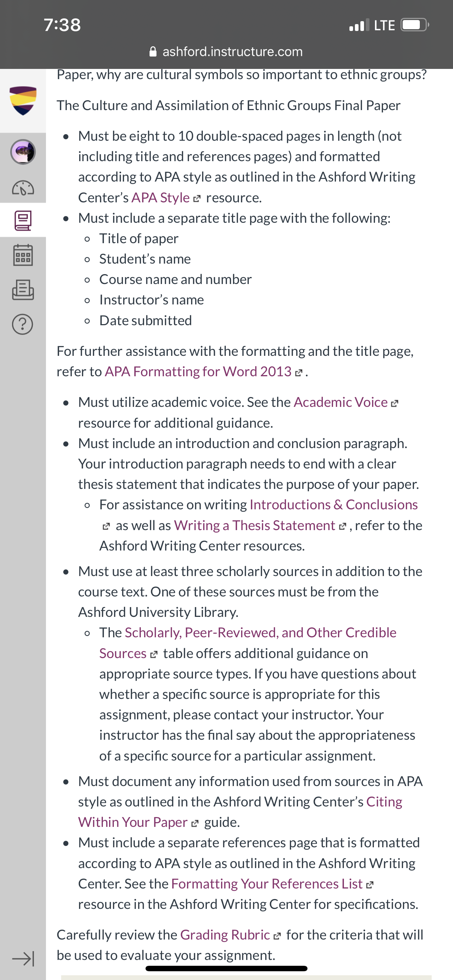Open the account profile avatar

point(23,152)
